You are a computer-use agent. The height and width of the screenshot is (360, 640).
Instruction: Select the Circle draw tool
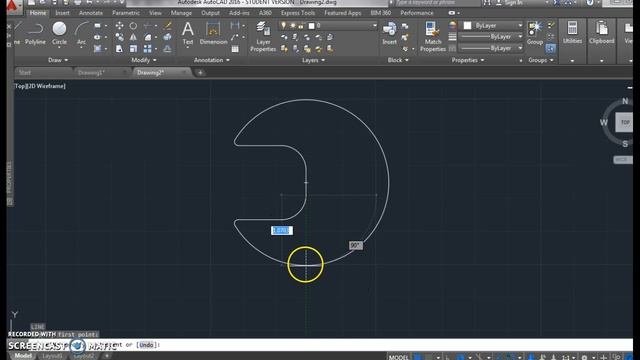pos(59,33)
